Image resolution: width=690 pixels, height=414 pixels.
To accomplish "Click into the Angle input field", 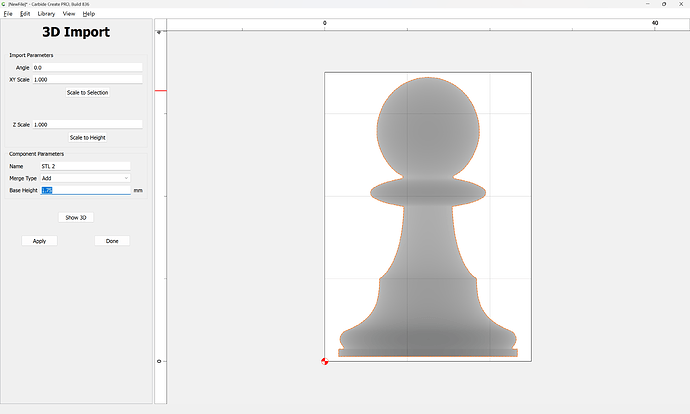I will click(x=87, y=67).
